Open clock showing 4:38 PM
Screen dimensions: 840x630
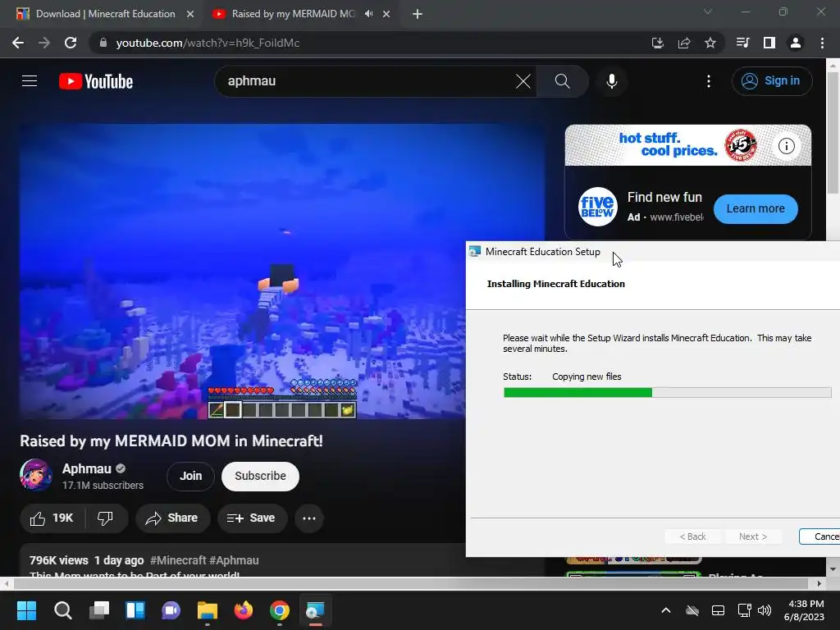(804, 610)
